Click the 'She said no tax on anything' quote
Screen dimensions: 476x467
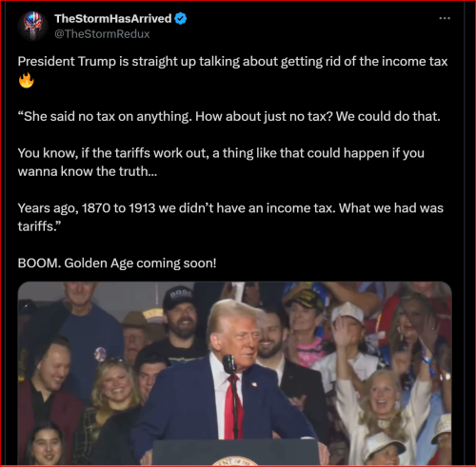228,117
